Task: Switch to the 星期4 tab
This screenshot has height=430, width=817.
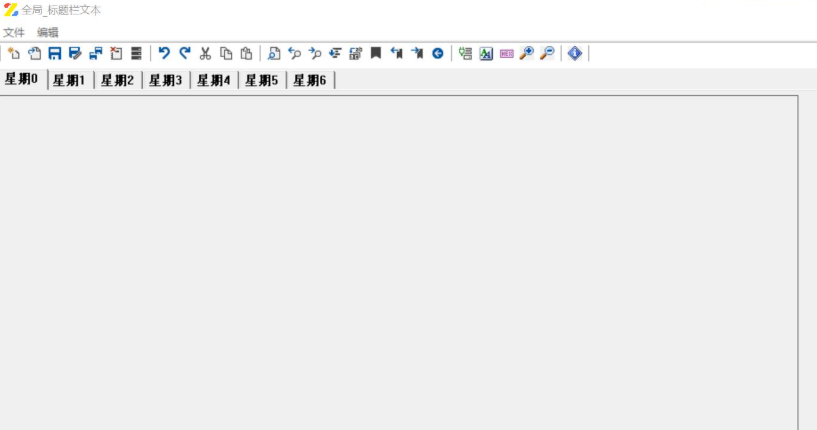Action: pyautogui.click(x=214, y=80)
